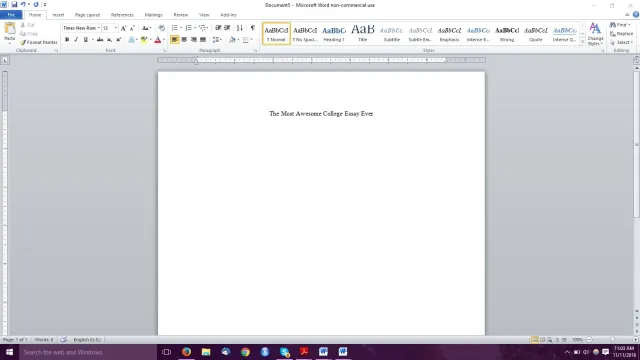The image size is (640, 360).
Task: Select Align Text Right
Action: [193, 40]
